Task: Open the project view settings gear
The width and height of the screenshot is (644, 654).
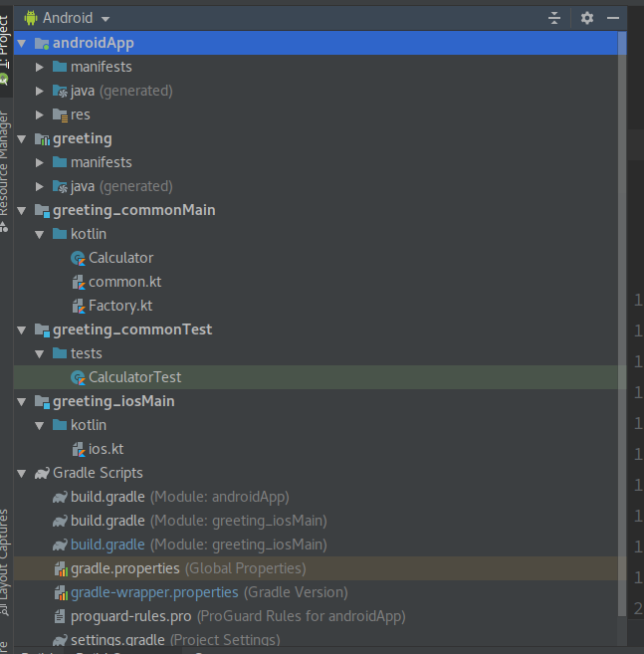Action: click(586, 18)
